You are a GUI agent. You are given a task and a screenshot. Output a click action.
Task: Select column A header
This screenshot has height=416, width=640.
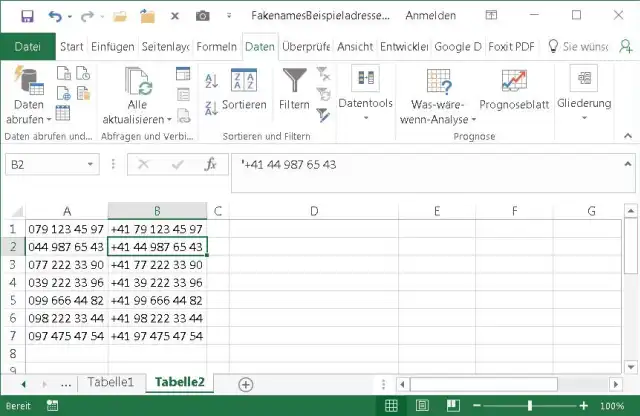(x=67, y=211)
